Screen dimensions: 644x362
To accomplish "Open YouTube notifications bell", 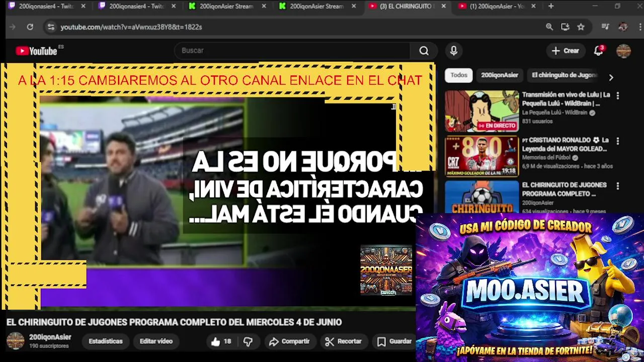I will [x=598, y=51].
